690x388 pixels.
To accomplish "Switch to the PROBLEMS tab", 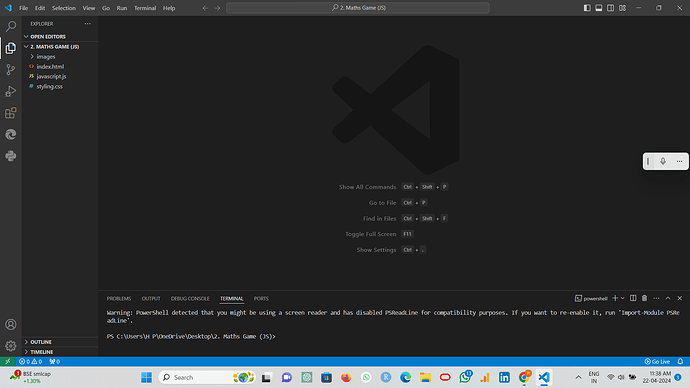I will pos(119,298).
